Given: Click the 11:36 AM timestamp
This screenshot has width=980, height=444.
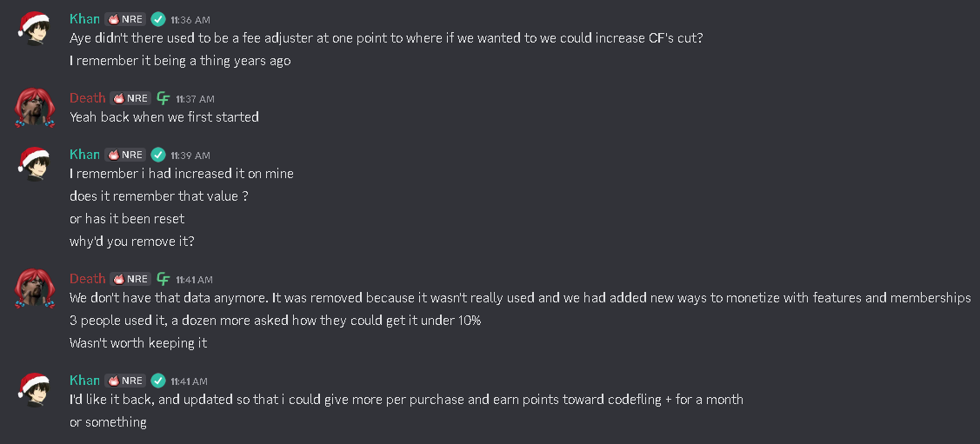Looking at the screenshot, I should 190,20.
